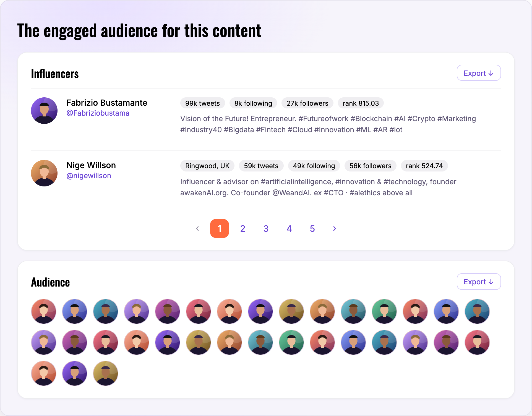Open Fabrizio Bustamante's profile avatar
Viewport: 532px width, 416px height.
point(44,111)
